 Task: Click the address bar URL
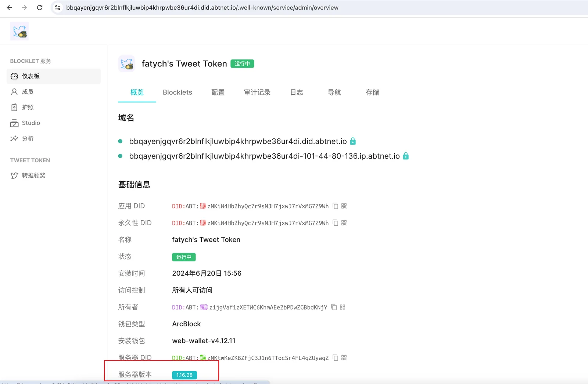202,8
